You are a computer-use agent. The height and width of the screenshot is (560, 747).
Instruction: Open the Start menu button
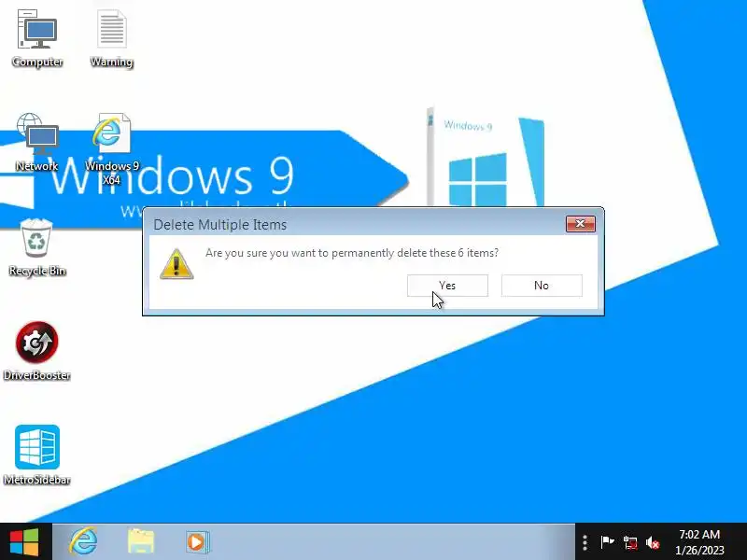coord(24,541)
